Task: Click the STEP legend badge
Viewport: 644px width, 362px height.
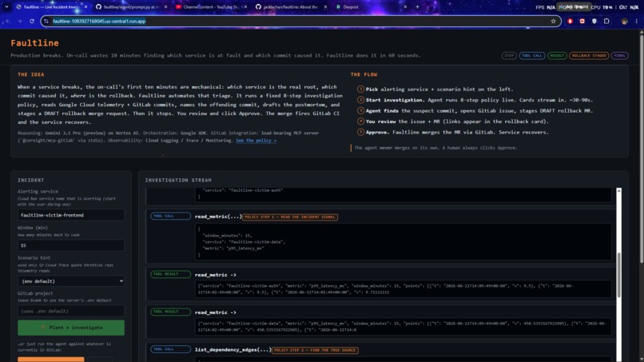Action: [x=509, y=55]
